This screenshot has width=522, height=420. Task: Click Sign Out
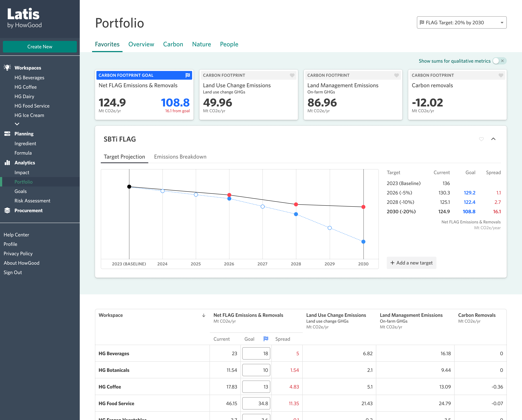[x=13, y=272]
